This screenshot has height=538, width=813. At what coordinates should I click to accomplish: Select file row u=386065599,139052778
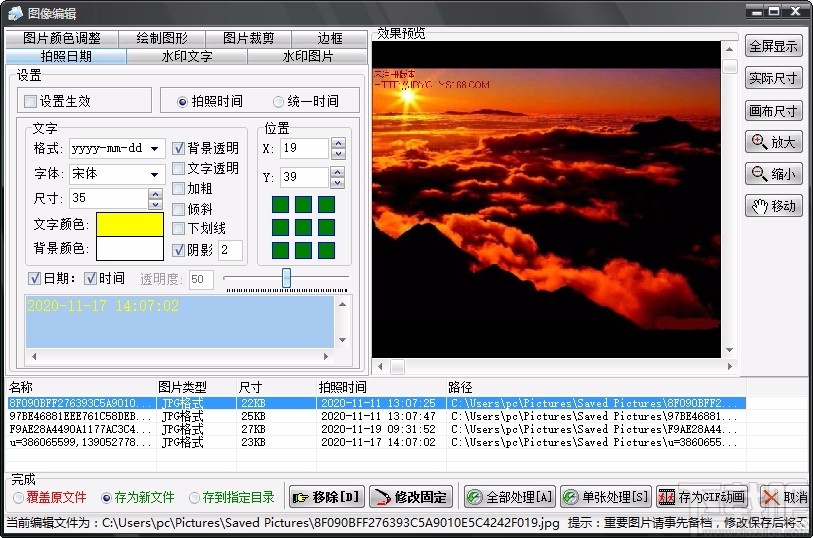tap(375, 442)
